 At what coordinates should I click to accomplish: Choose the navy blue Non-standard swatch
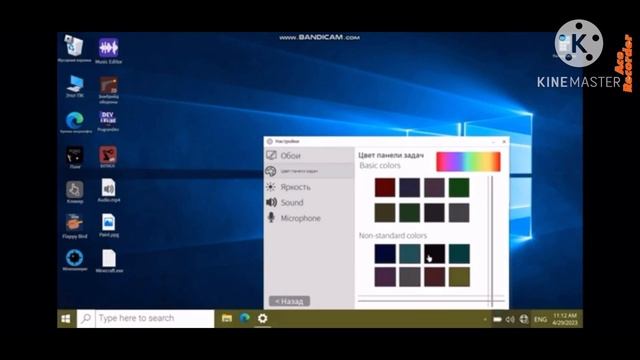pyautogui.click(x=385, y=253)
